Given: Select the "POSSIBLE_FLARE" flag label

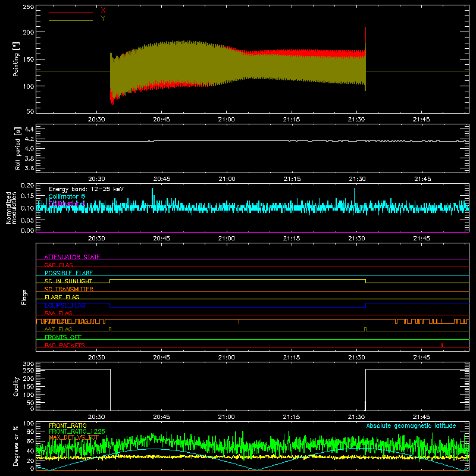Looking at the screenshot, I should [x=68, y=273].
